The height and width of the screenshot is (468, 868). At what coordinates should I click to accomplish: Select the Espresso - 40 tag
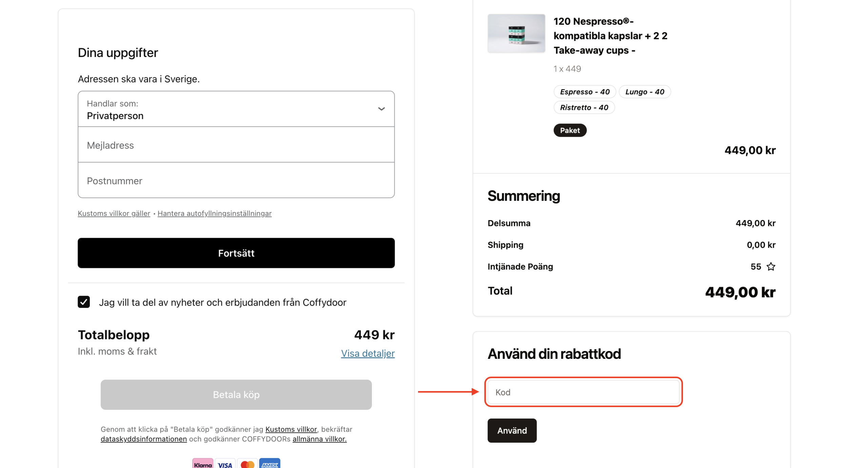point(585,92)
